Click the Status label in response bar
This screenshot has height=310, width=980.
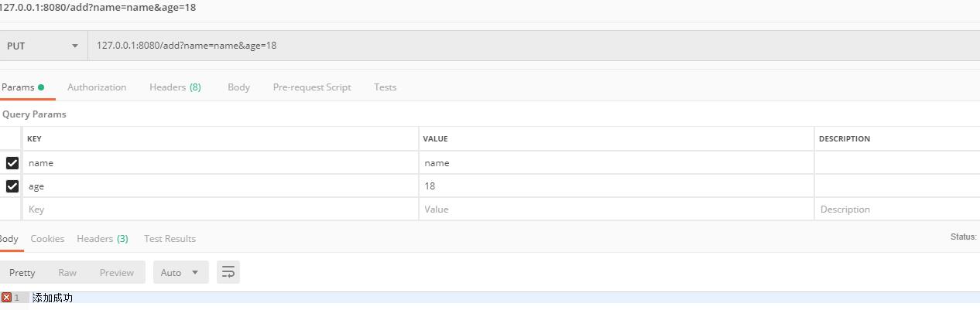964,237
